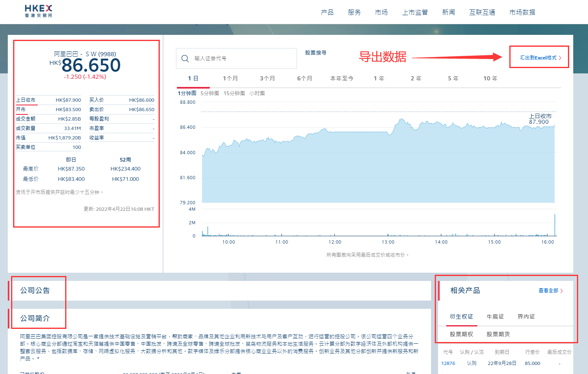Select the 股票期货 tab
Screen dimensions: 588x374
click(498, 334)
